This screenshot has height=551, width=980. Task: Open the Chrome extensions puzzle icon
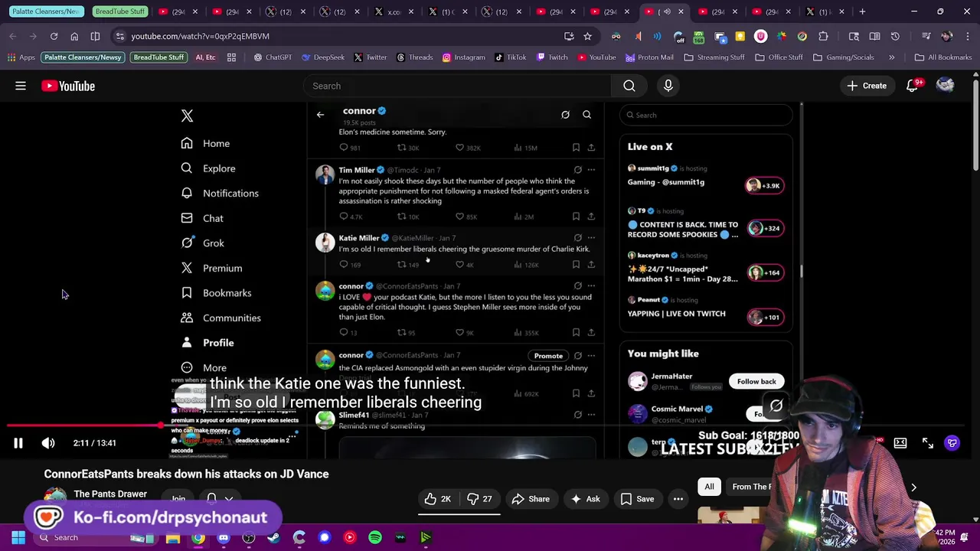coord(824,36)
